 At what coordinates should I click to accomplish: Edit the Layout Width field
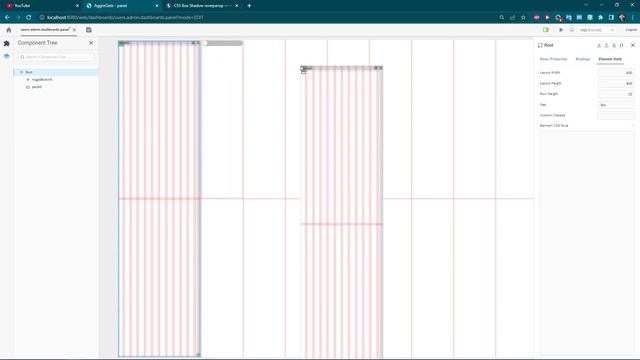point(616,73)
